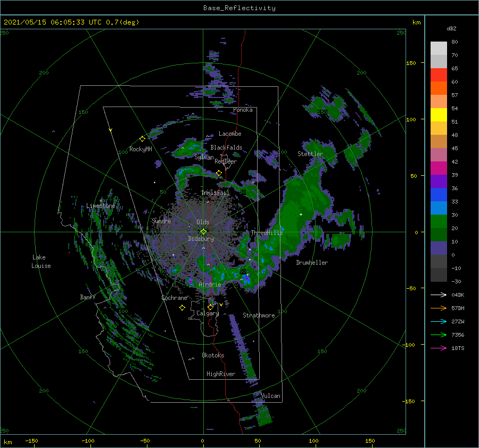
Task: Click the yellow diamond marker above Calgary
Action: point(210,307)
